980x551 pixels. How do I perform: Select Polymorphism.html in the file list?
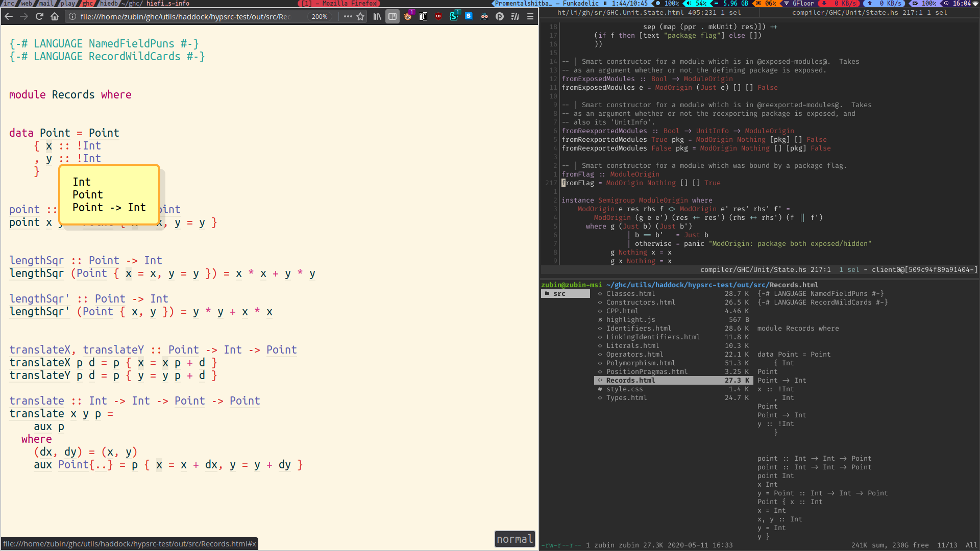tap(673, 363)
